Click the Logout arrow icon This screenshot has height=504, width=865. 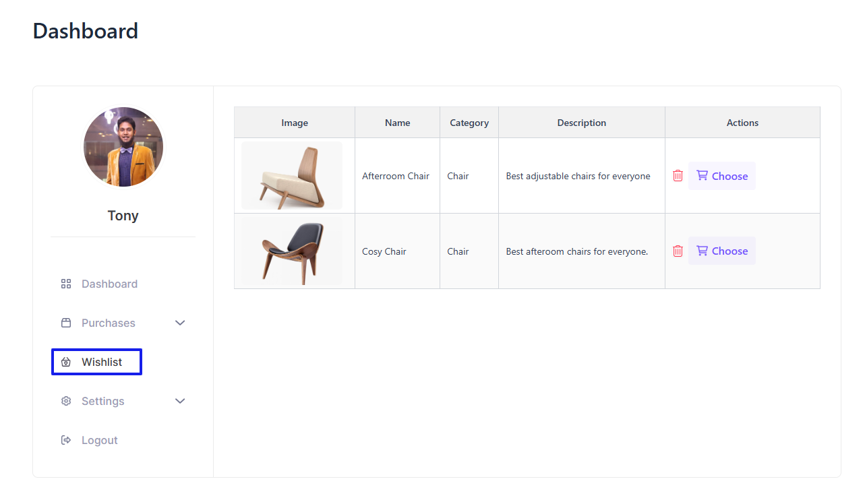coord(66,441)
